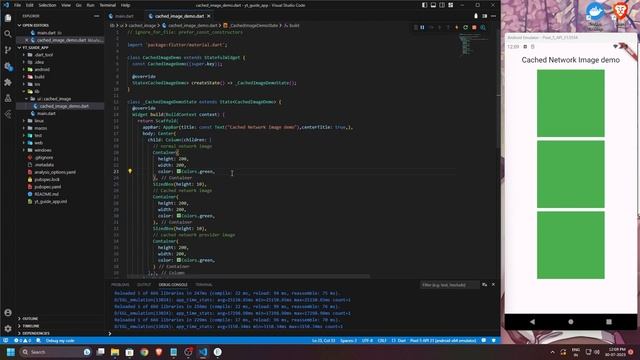Open the Edit menu
Viewport: 640px width, 360px height.
[30, 5]
